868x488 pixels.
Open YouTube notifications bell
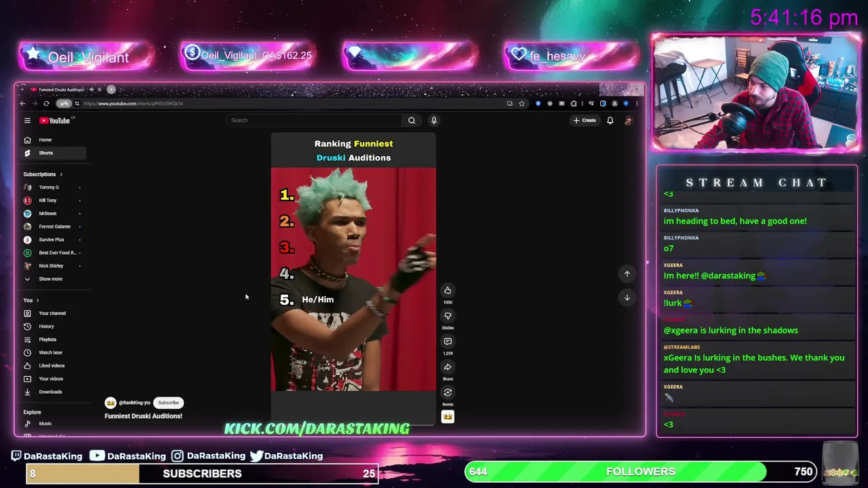(610, 121)
